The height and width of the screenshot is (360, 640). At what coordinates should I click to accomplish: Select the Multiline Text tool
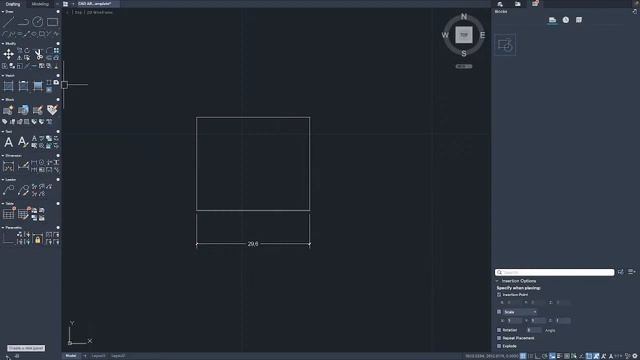point(9,142)
